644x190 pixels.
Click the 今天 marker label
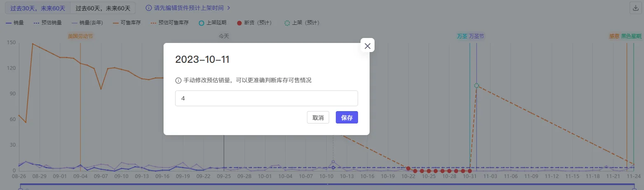(x=224, y=36)
